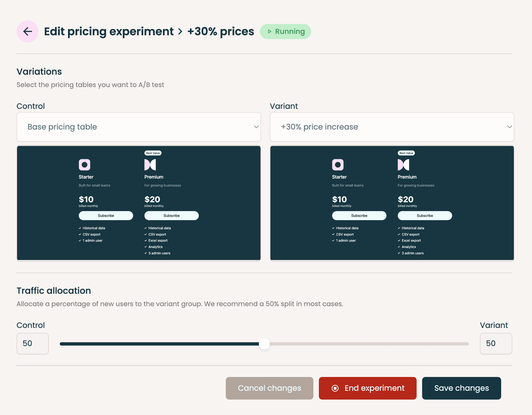Select the Premium plan icon in Variant table
532x415 pixels.
click(x=403, y=165)
